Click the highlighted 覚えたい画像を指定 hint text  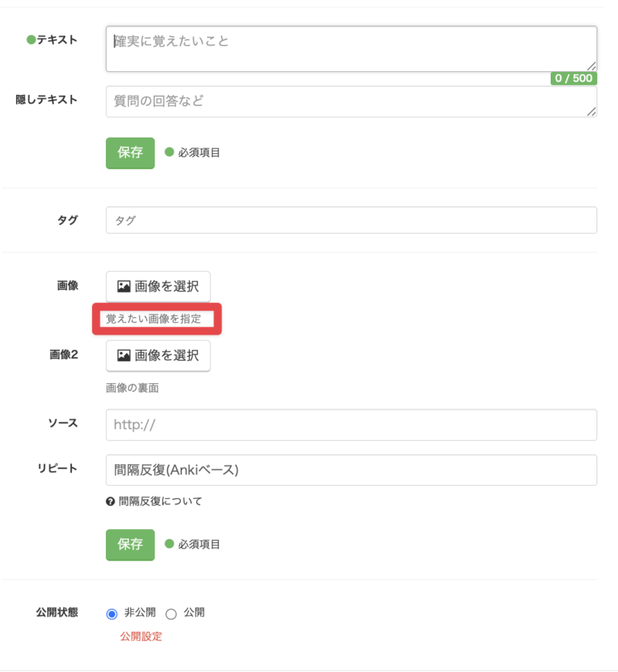pos(153,318)
